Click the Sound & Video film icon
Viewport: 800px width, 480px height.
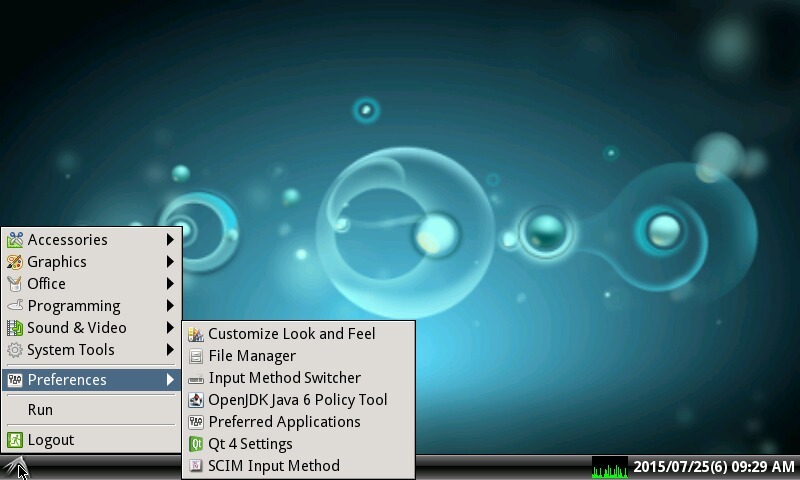[15, 327]
